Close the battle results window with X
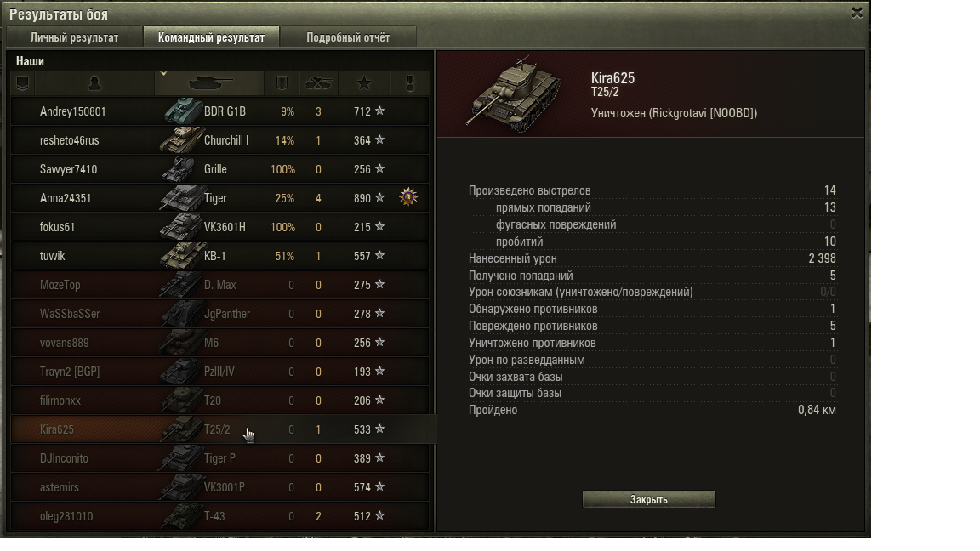This screenshot has width=980, height=551. (x=857, y=13)
